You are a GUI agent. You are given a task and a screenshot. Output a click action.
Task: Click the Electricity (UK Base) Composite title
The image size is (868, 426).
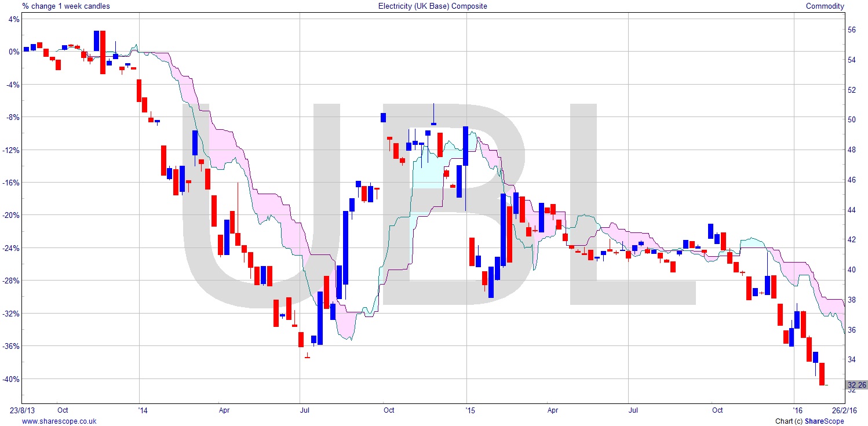[x=432, y=6]
